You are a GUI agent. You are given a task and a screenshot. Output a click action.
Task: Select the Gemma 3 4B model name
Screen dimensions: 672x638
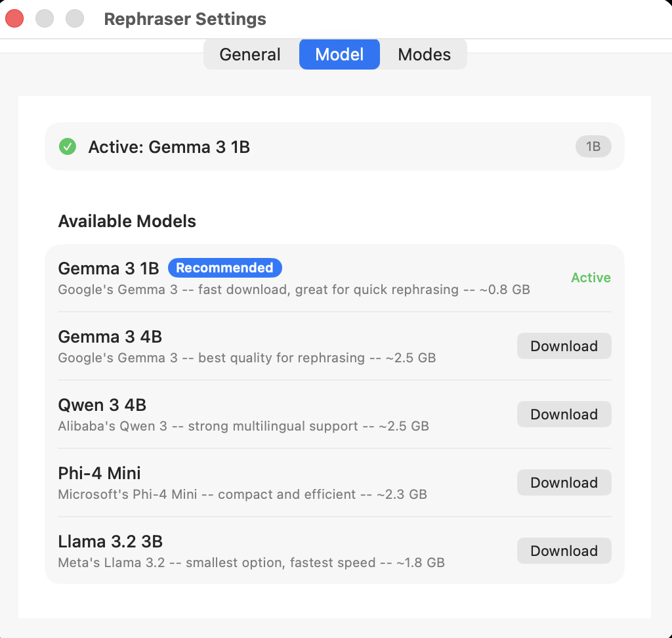coord(110,337)
